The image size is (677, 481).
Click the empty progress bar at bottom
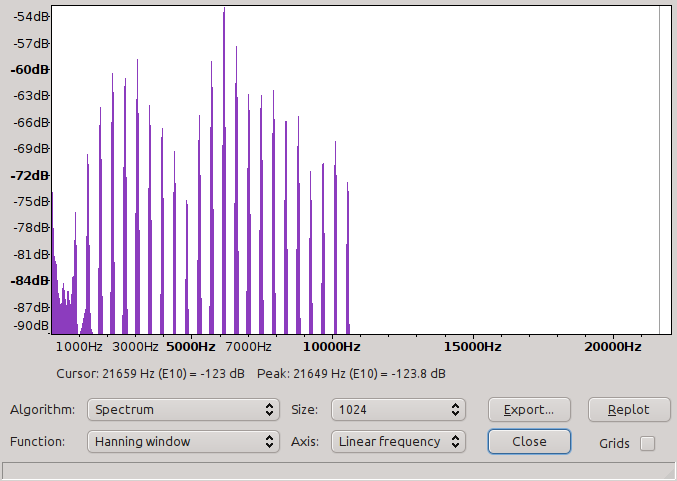pyautogui.click(x=338, y=470)
